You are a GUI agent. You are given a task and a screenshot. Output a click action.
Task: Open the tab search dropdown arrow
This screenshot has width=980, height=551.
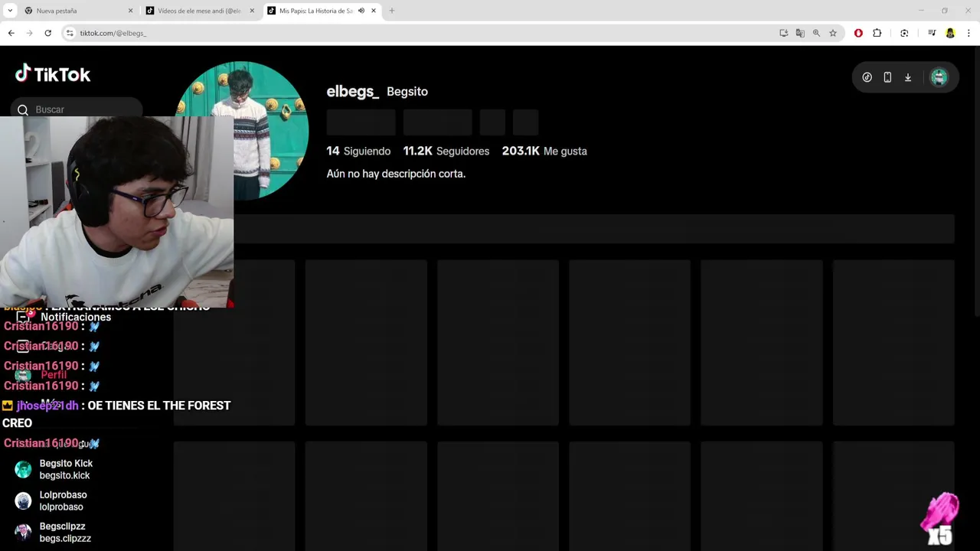(x=10, y=11)
